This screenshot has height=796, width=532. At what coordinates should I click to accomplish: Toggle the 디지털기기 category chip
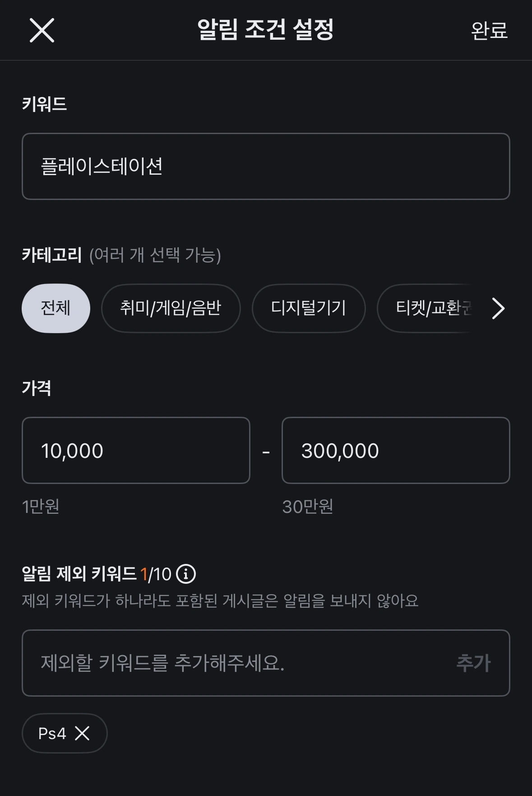point(309,308)
